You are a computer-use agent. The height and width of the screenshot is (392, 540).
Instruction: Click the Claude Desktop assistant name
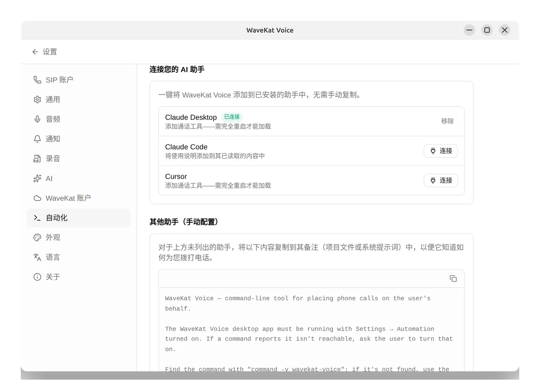tap(191, 117)
